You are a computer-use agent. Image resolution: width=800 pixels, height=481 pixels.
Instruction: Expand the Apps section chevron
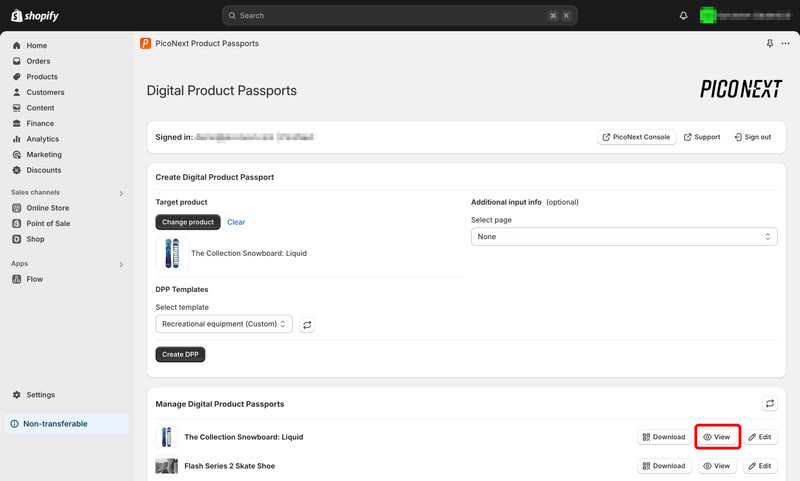point(121,265)
